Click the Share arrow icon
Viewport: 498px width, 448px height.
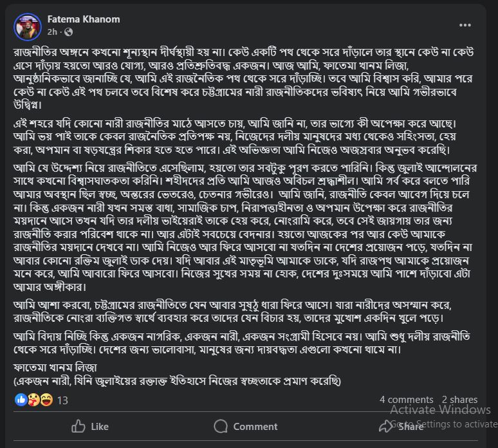click(x=386, y=426)
